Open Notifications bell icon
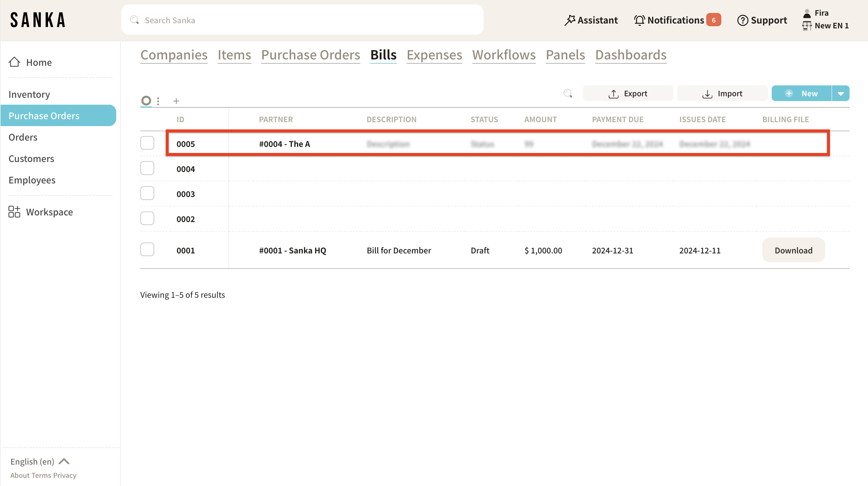This screenshot has height=486, width=868. point(639,20)
